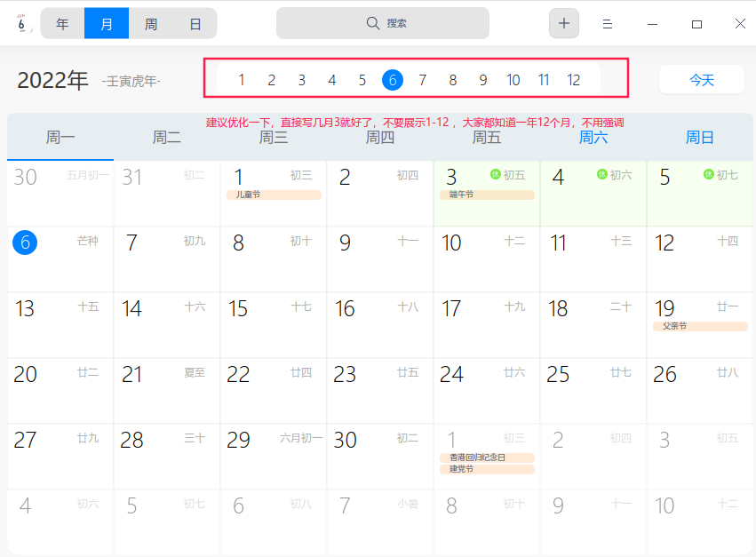Select date 26 廿八
The image size is (756, 557).
700,391
